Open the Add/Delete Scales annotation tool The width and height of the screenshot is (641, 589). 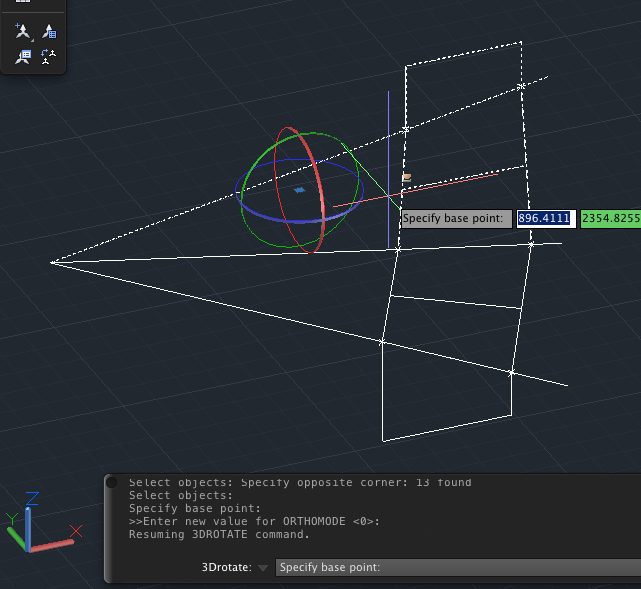click(49, 31)
